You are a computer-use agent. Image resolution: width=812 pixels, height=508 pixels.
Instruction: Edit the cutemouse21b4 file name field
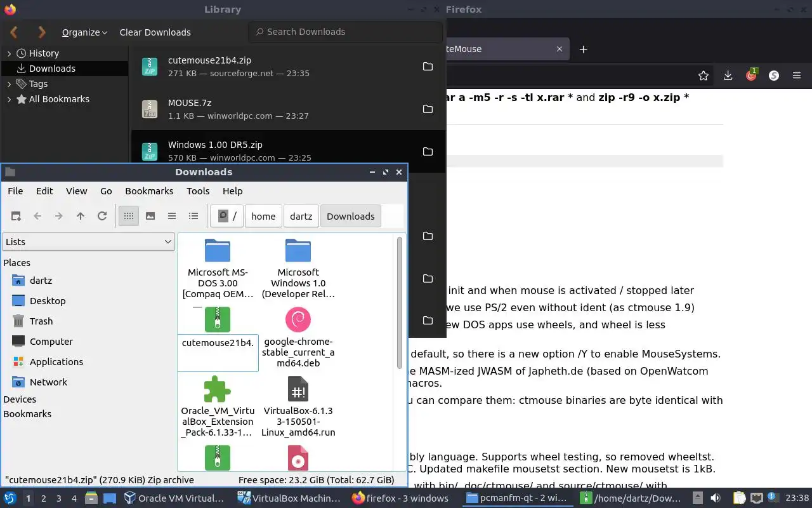[218, 352]
